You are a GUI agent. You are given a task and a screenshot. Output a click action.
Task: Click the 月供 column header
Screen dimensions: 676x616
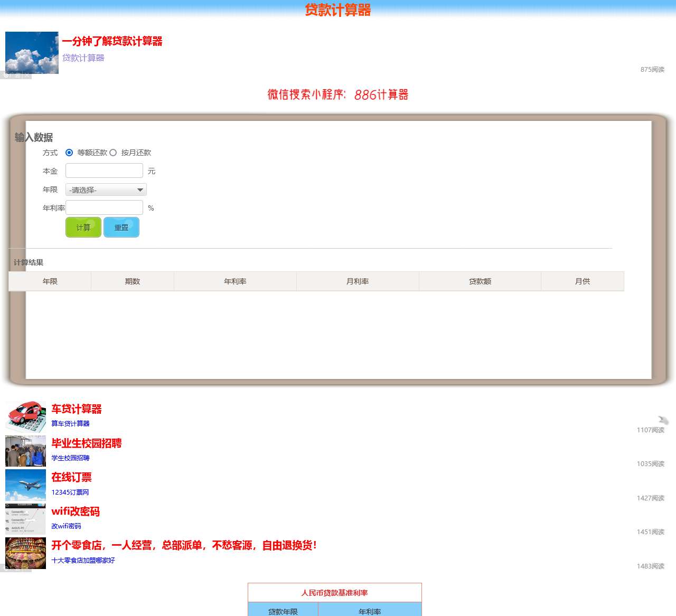[583, 281]
